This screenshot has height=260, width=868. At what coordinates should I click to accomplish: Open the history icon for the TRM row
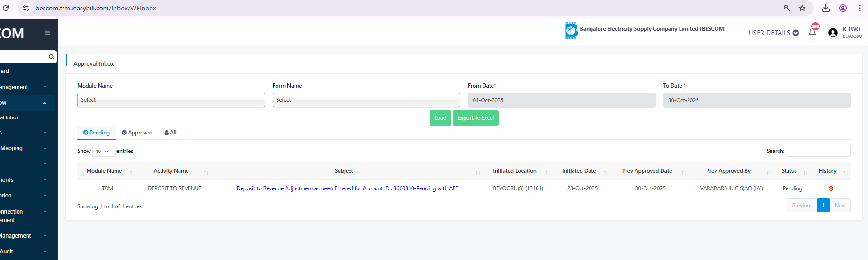point(831,188)
